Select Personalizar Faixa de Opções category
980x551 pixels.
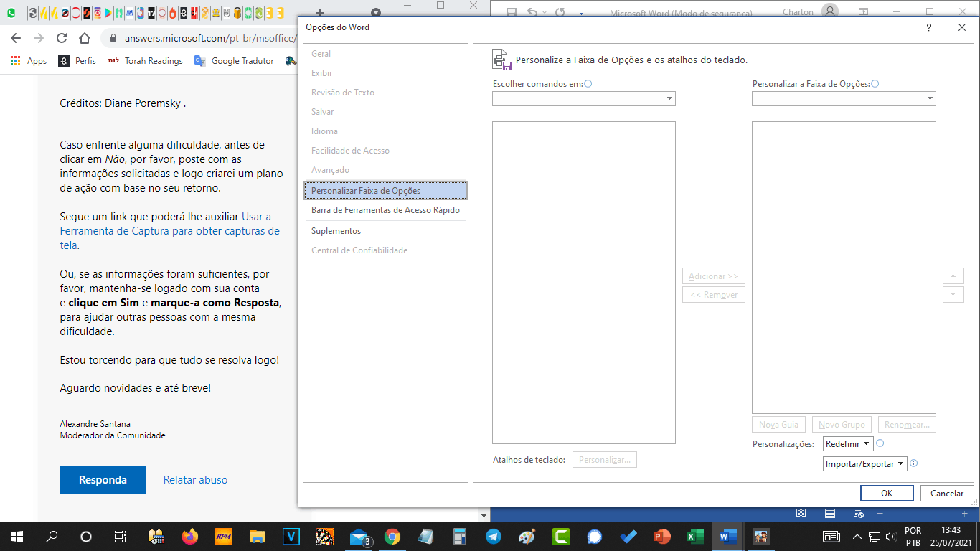385,191
